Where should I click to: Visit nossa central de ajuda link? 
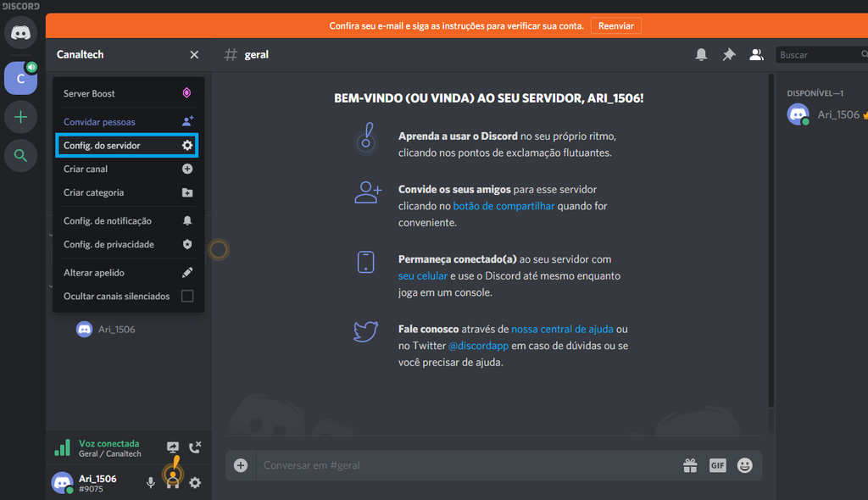562,329
